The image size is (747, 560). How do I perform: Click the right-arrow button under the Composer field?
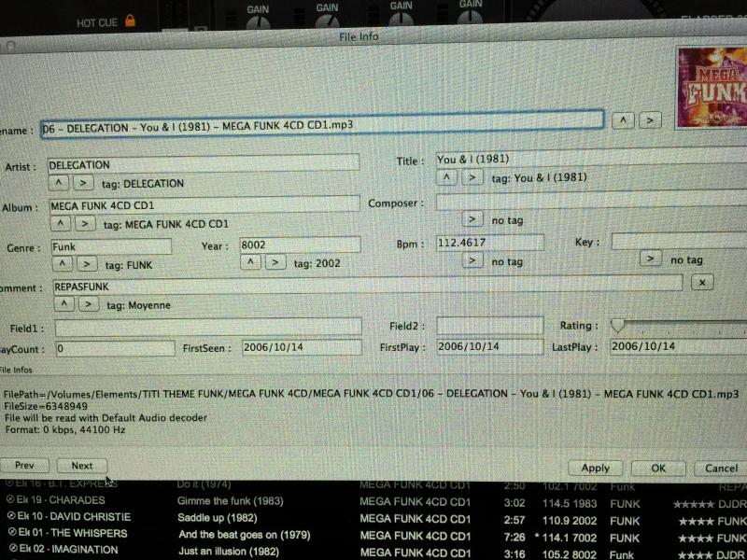pyautogui.click(x=472, y=219)
